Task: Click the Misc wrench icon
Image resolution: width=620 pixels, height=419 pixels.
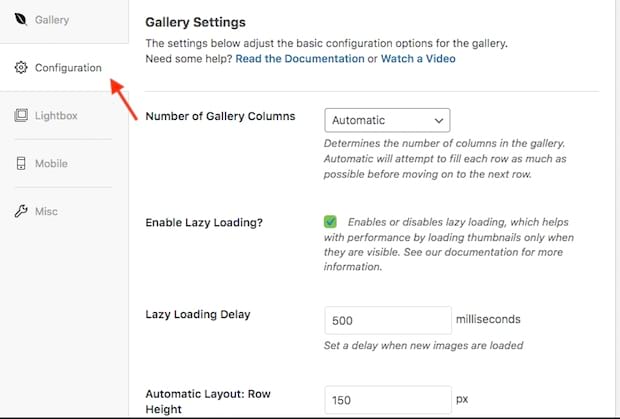Action: (x=21, y=212)
